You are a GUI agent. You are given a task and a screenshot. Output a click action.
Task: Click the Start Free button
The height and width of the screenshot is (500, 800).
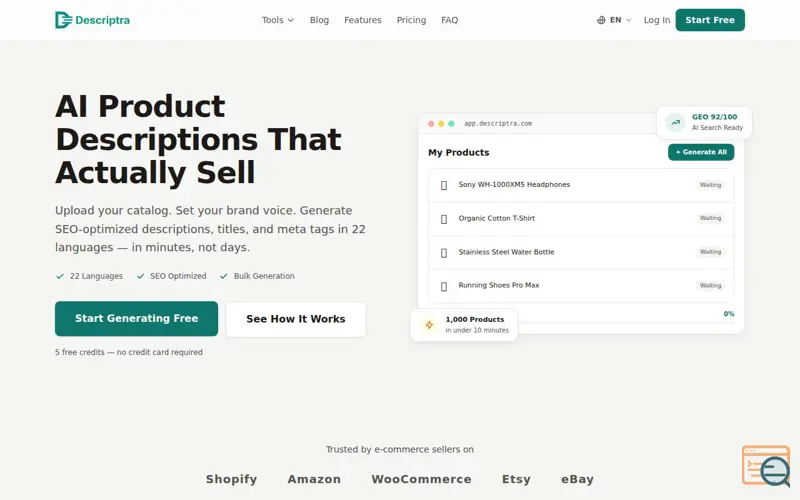[710, 20]
